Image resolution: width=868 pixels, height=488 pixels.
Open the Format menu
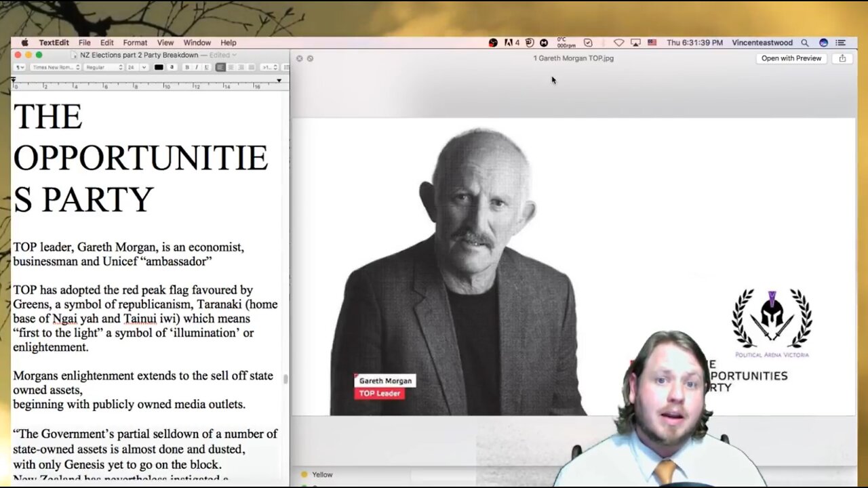tap(135, 43)
